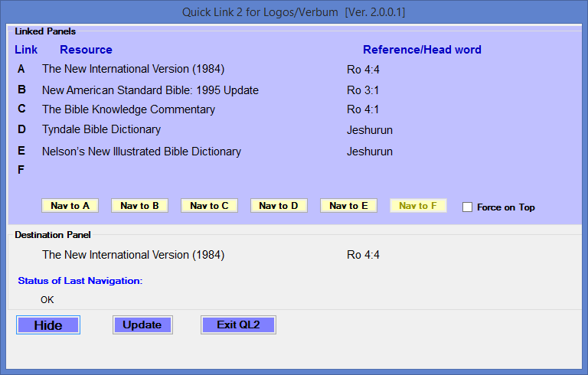Viewport: 588px width, 375px height.
Task: Click the Reference/Head word header
Action: click(x=422, y=50)
